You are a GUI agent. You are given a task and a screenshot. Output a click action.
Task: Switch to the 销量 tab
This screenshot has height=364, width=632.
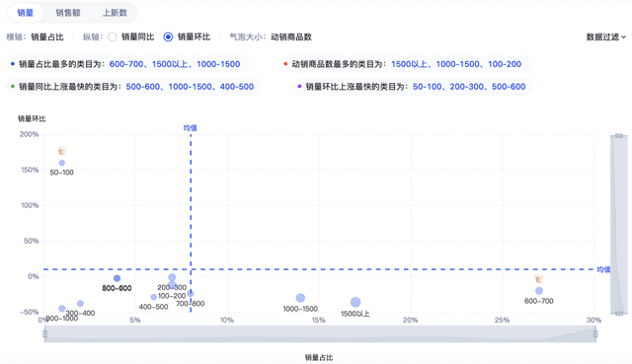pyautogui.click(x=25, y=13)
